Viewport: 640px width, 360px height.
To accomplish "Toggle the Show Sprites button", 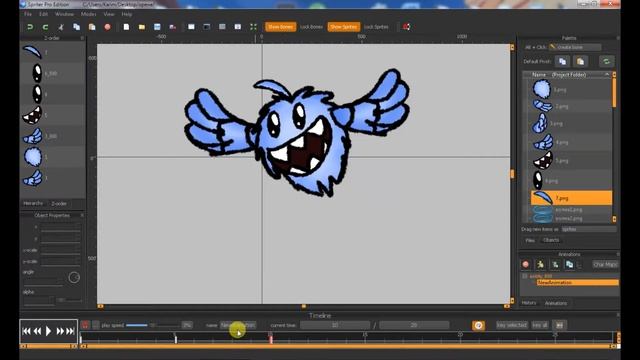I will click(344, 27).
